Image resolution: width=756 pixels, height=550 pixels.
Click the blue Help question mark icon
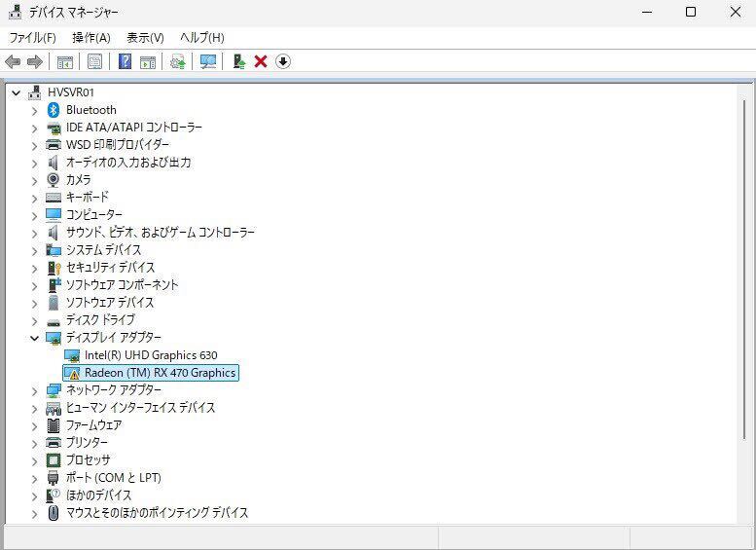125,61
